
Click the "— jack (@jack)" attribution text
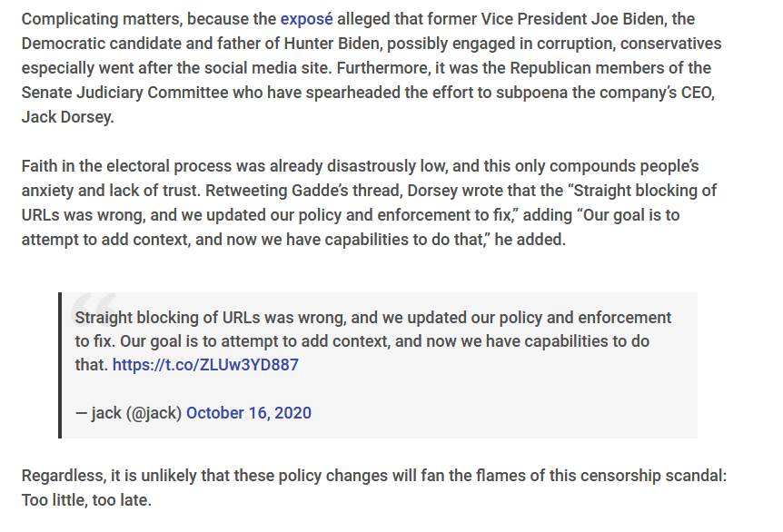128,413
